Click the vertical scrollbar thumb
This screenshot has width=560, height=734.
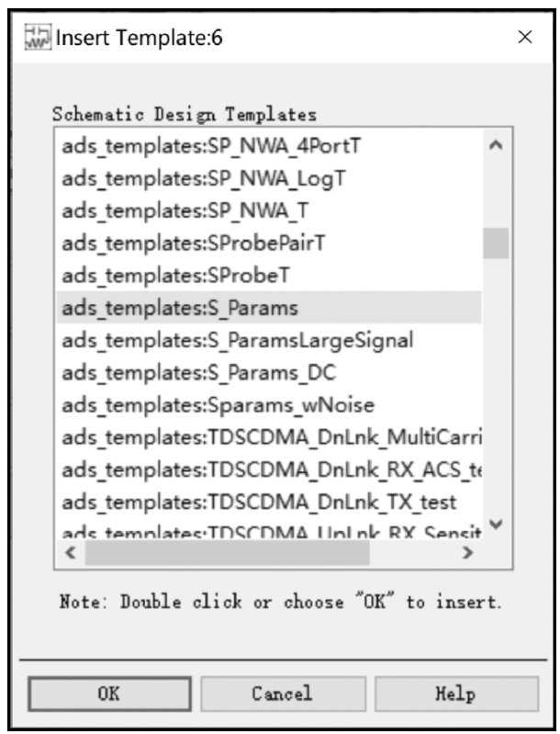coord(496,243)
